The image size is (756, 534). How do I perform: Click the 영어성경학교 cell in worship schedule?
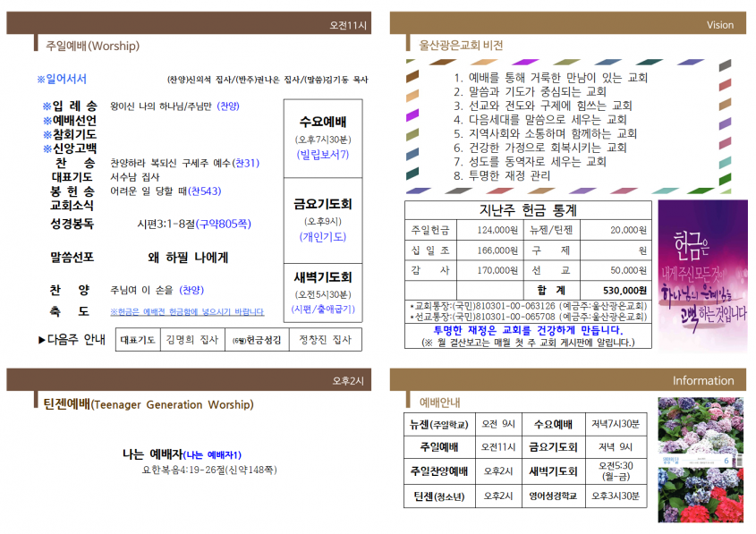click(553, 496)
